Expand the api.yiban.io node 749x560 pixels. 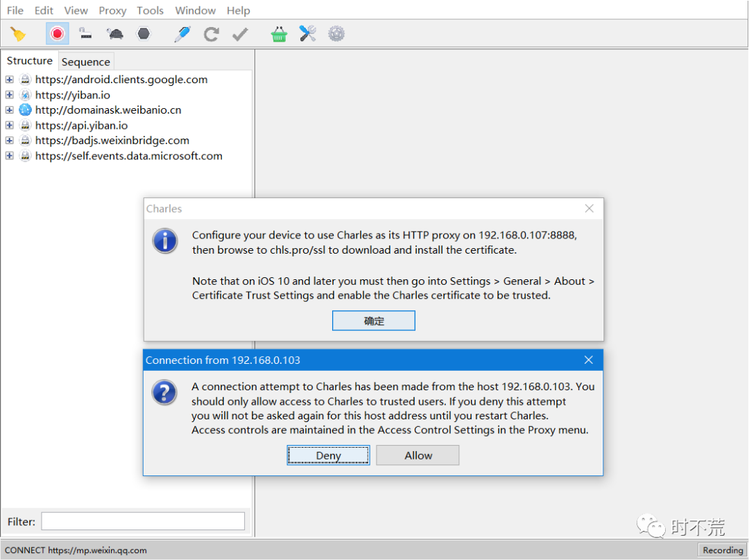10,125
